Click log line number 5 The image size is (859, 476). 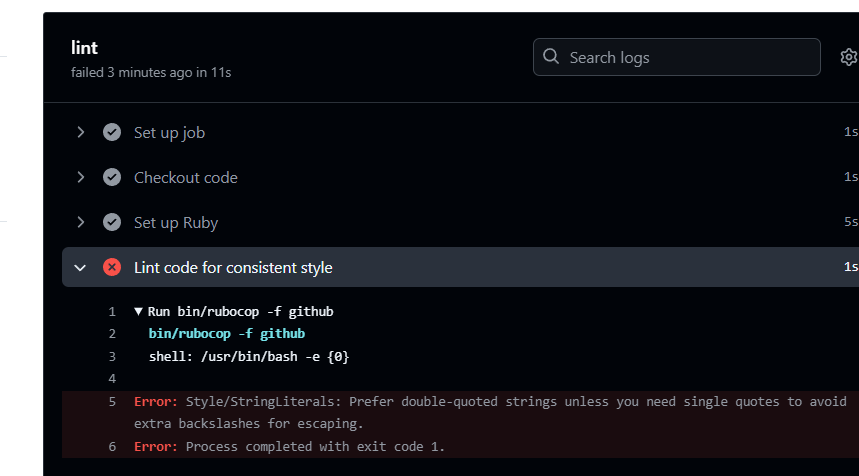[112, 401]
